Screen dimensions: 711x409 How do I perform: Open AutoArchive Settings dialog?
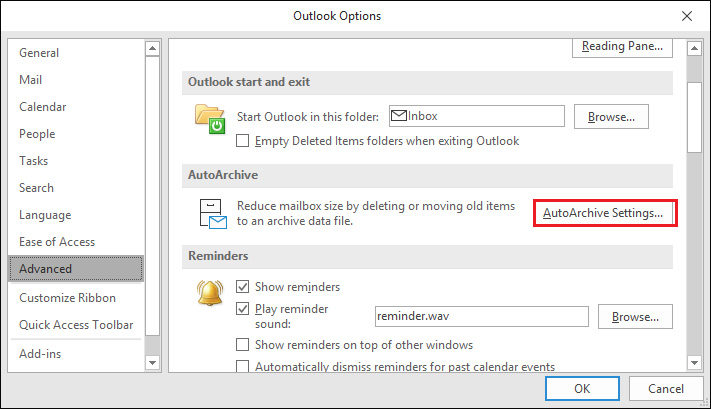603,213
